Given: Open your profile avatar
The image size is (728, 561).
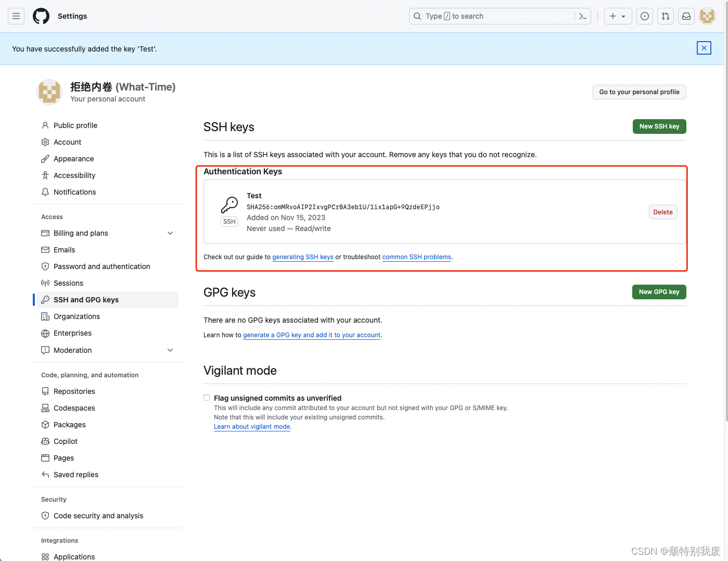Looking at the screenshot, I should [x=707, y=16].
